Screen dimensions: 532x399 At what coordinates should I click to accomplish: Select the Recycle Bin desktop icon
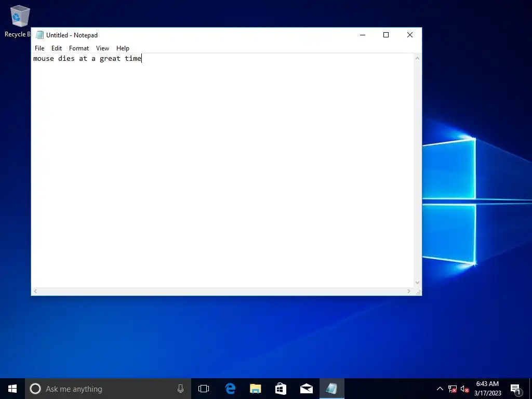click(18, 21)
